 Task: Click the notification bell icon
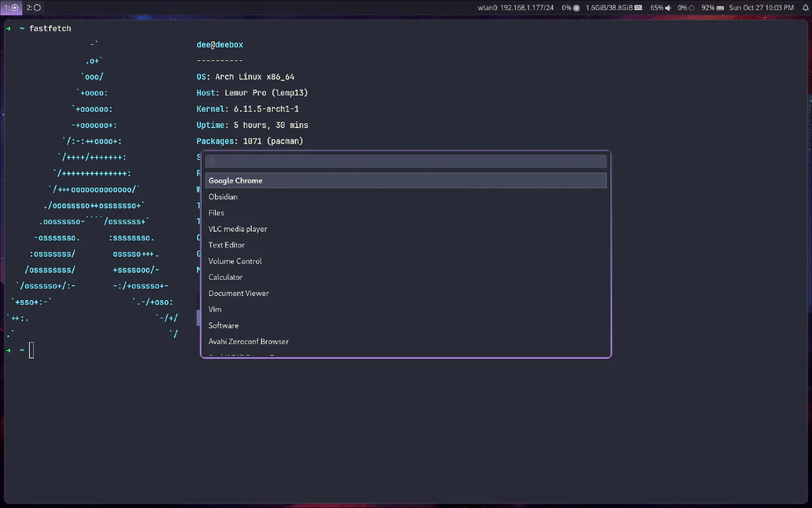(x=805, y=7)
